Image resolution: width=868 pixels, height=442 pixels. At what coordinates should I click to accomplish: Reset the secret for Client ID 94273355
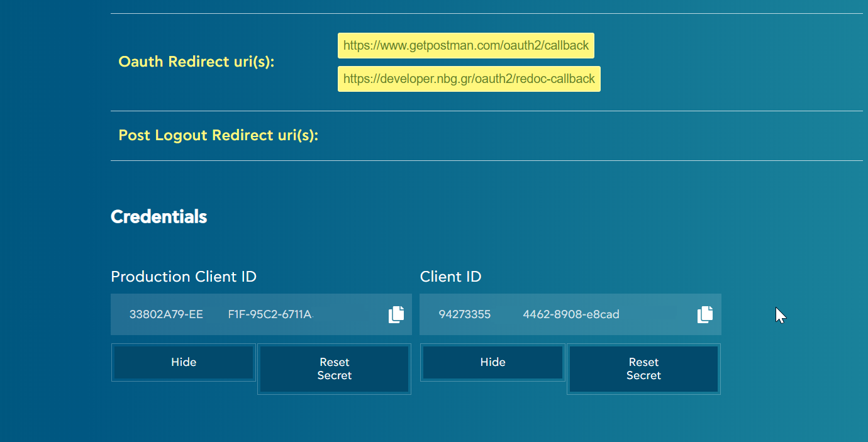pos(643,369)
